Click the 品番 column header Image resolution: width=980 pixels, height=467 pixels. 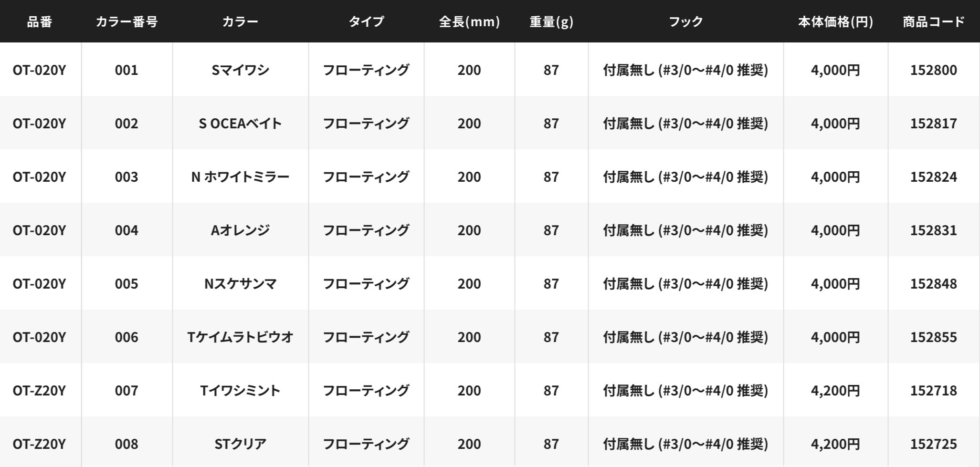point(40,21)
